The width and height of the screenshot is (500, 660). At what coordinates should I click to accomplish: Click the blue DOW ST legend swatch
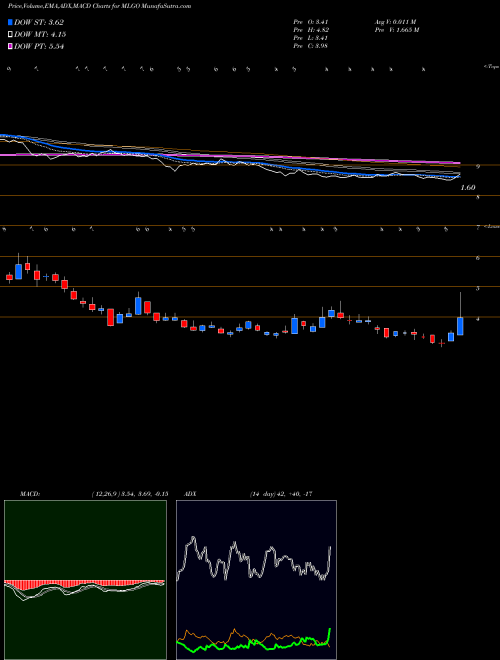click(x=10, y=22)
